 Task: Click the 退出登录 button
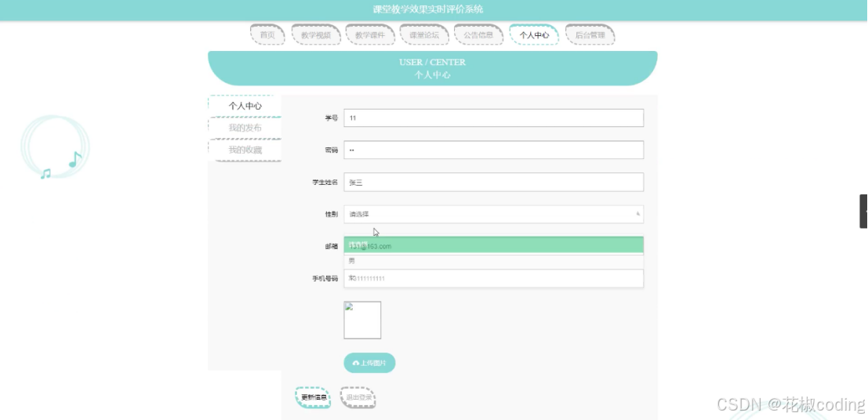358,397
